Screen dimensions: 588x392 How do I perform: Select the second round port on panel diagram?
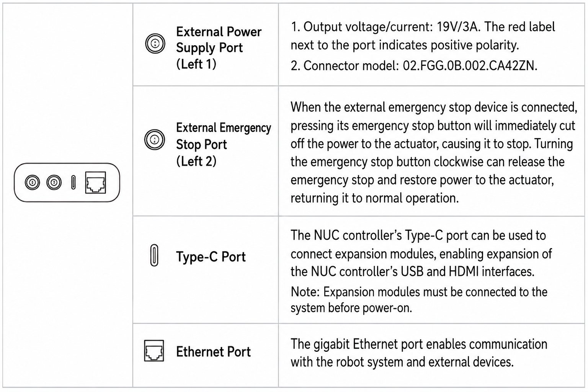(x=54, y=182)
